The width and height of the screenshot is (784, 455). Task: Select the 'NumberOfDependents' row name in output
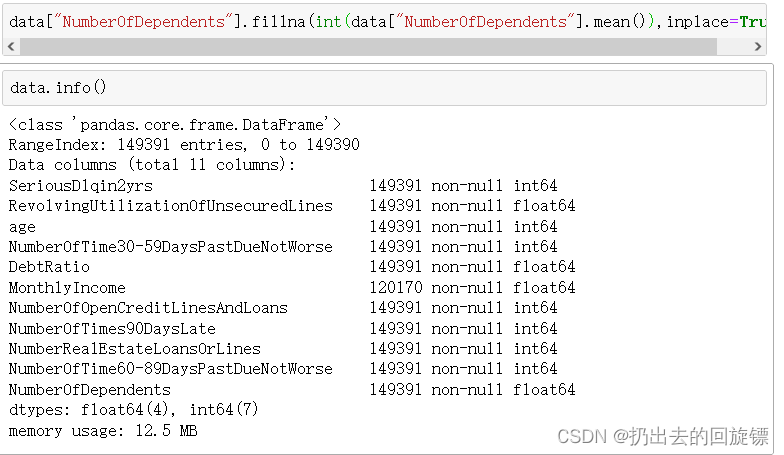click(x=90, y=390)
